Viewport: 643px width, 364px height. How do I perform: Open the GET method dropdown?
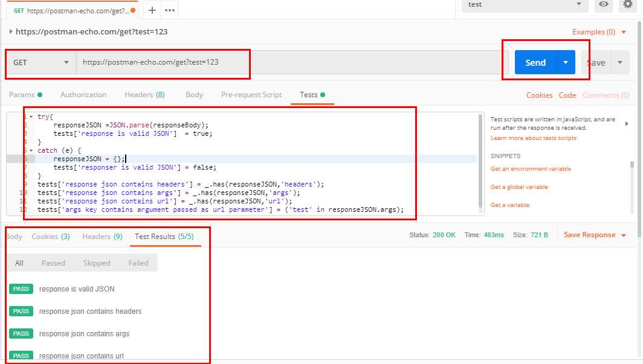(x=40, y=63)
